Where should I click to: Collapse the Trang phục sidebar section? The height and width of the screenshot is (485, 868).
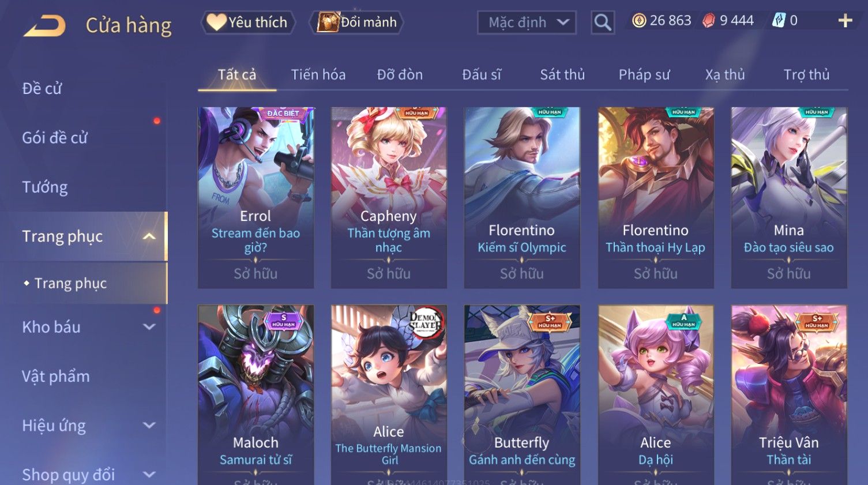[149, 236]
